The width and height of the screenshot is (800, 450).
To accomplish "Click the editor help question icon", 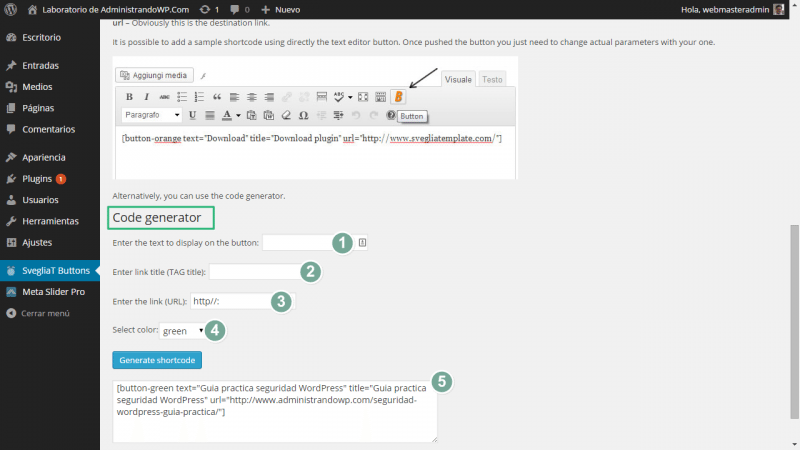I will tap(390, 115).
